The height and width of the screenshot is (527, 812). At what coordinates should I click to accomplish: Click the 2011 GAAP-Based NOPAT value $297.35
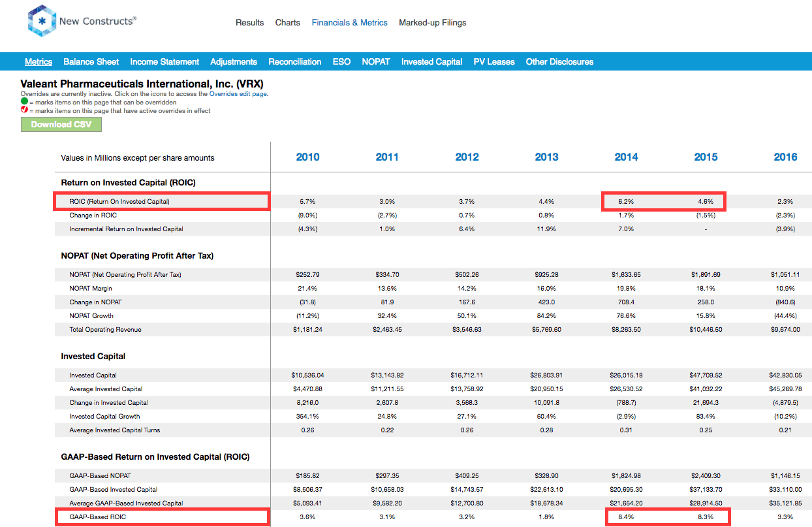tap(388, 475)
